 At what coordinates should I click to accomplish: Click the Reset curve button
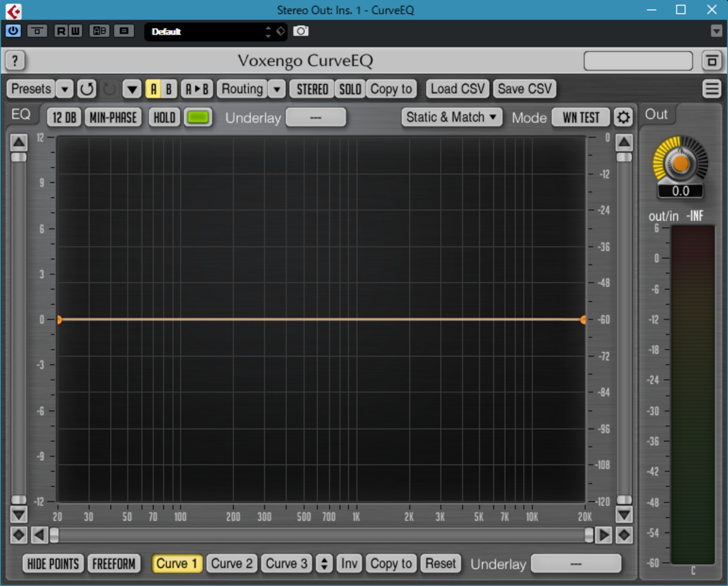pos(440,564)
